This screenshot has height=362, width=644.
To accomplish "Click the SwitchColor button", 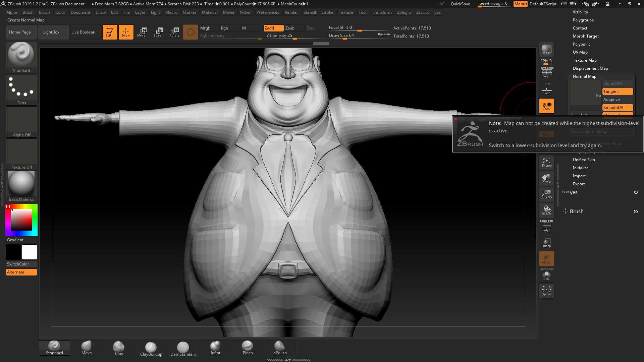I will click(21, 264).
